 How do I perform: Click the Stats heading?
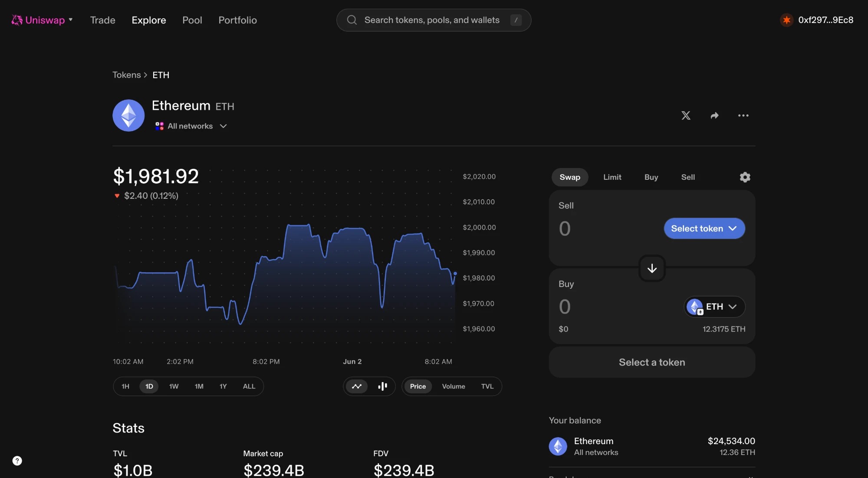(x=128, y=428)
